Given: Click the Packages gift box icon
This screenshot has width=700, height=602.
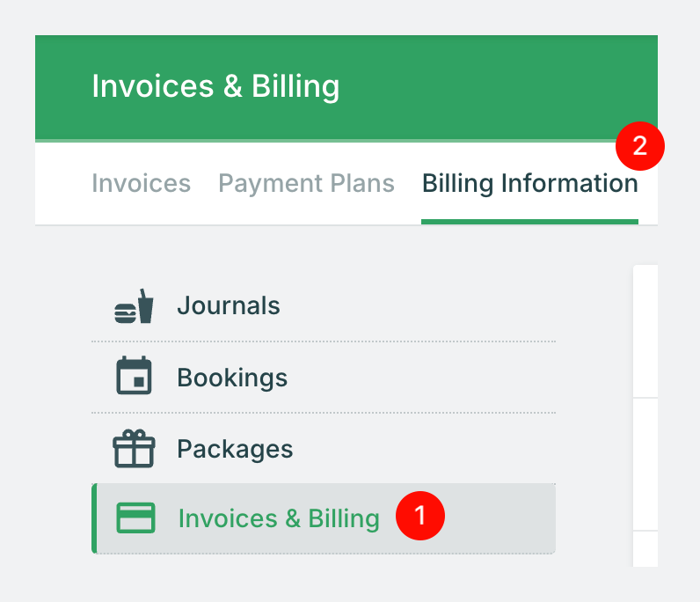Looking at the screenshot, I should [x=134, y=449].
